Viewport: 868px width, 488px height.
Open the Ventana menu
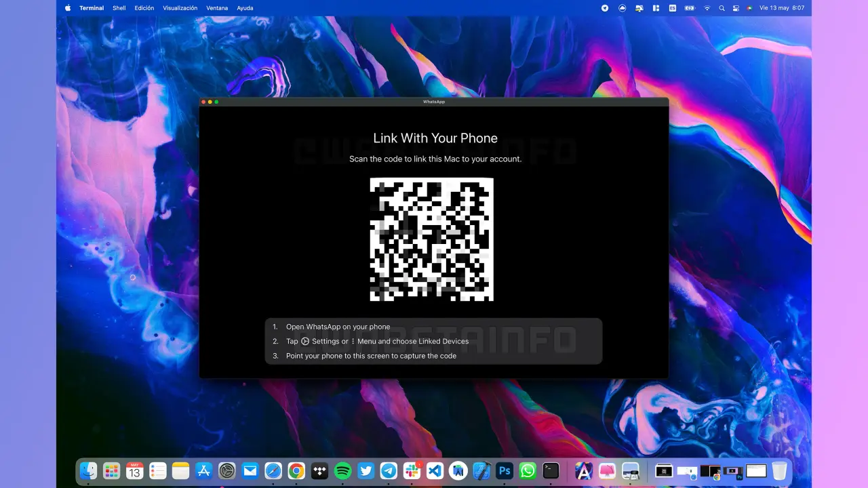pyautogui.click(x=217, y=8)
